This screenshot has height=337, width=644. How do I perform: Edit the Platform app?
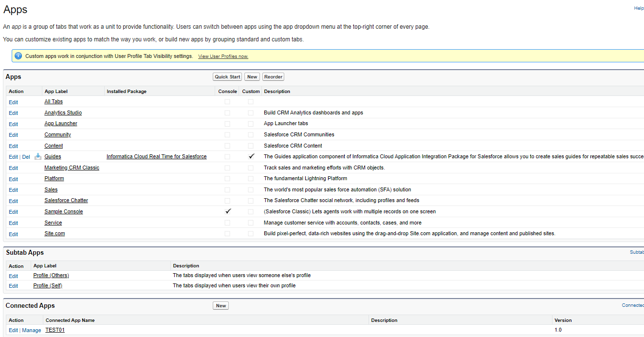coord(13,179)
